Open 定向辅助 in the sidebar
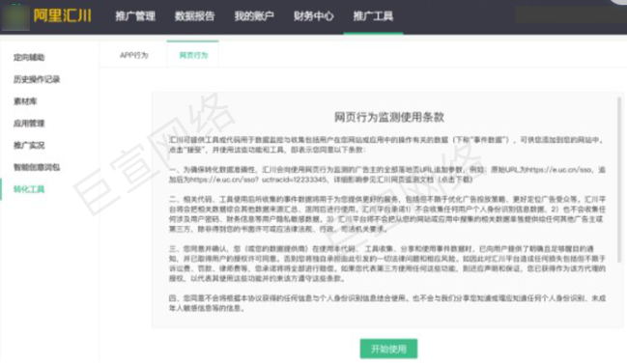This screenshot has width=627, height=364. coord(29,58)
